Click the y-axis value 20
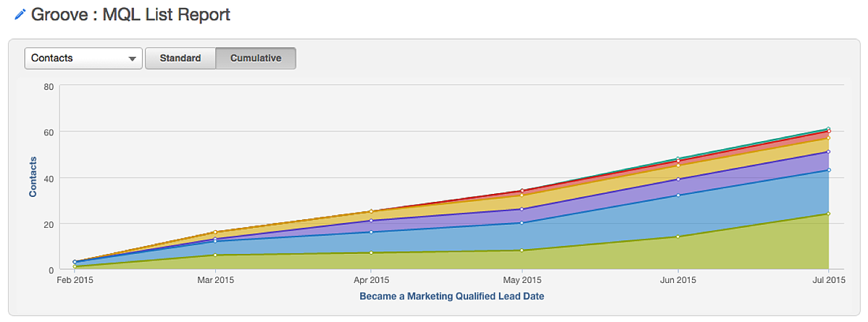The width and height of the screenshot is (868, 322). [48, 224]
